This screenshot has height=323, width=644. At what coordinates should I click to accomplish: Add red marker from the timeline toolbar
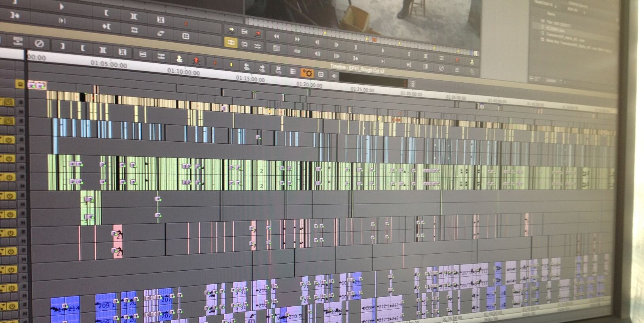215,63
